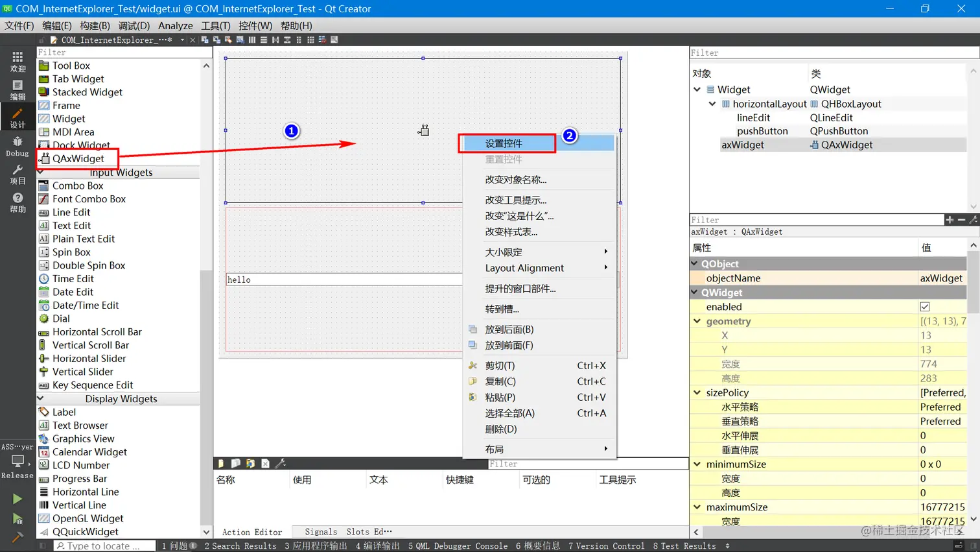
Task: Select Edit Buddies toolbar icon
Action: click(228, 40)
